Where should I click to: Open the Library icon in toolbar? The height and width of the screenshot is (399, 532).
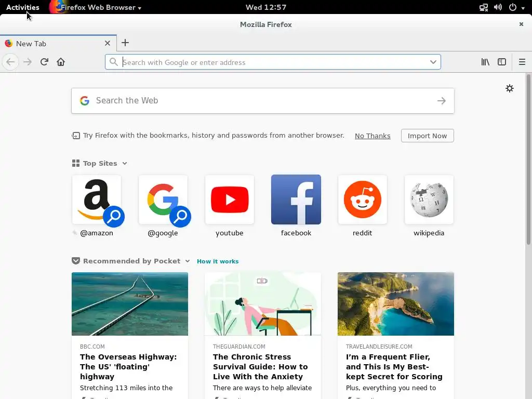point(485,62)
